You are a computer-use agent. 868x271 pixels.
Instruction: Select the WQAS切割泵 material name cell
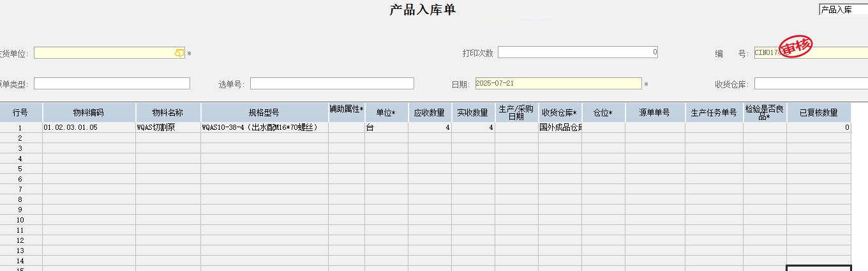point(168,128)
